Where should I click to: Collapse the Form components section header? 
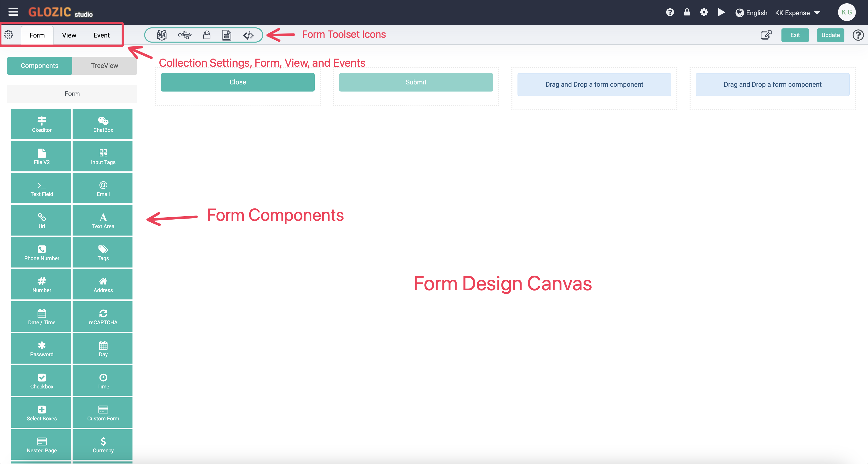pyautogui.click(x=72, y=94)
